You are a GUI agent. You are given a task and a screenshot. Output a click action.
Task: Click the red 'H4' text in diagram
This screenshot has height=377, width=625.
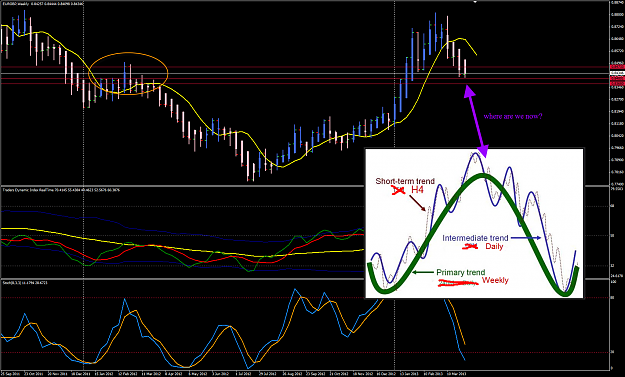coord(417,190)
